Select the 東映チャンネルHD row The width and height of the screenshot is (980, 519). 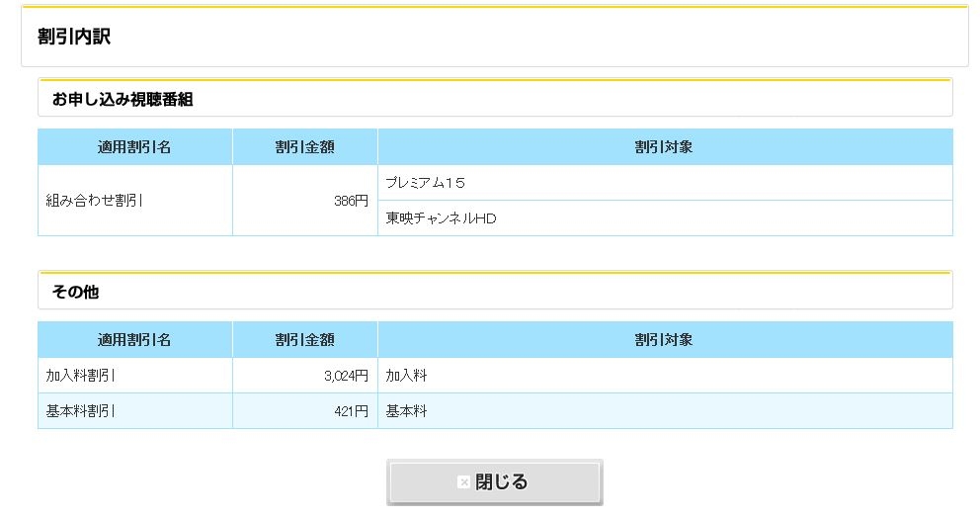click(x=441, y=218)
